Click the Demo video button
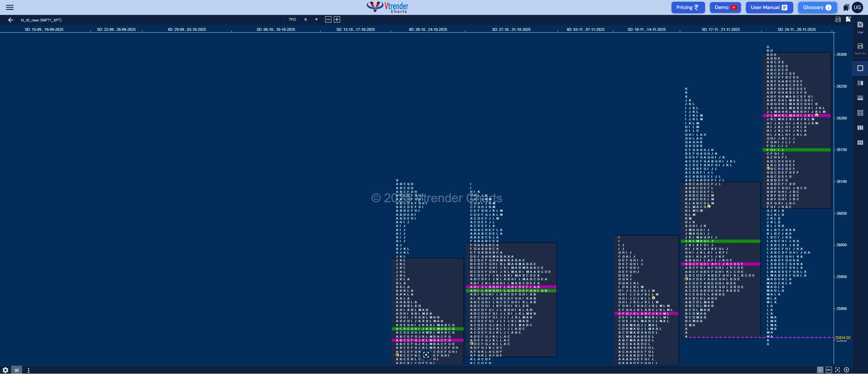 pos(725,7)
